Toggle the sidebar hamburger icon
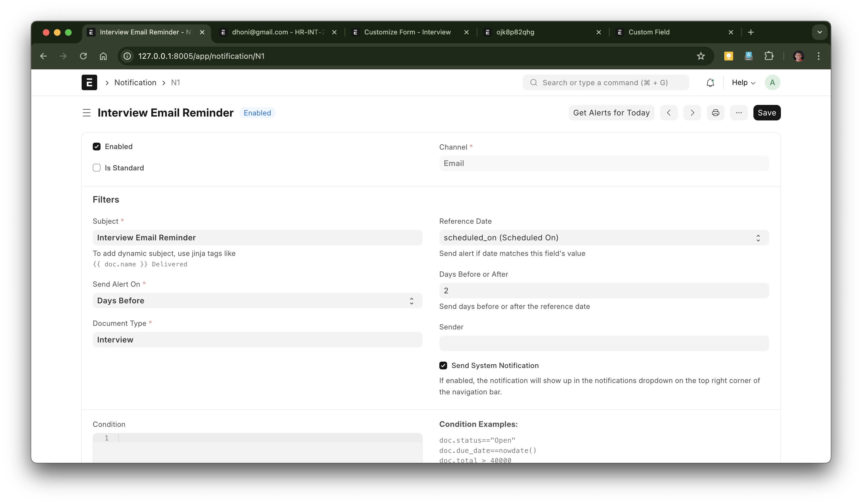This screenshot has width=862, height=504. coord(87,113)
